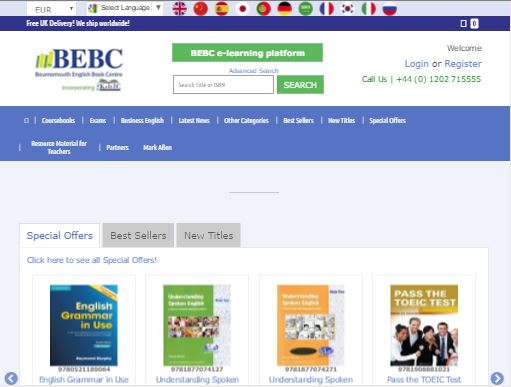
Task: Click the Login link
Action: (x=417, y=63)
